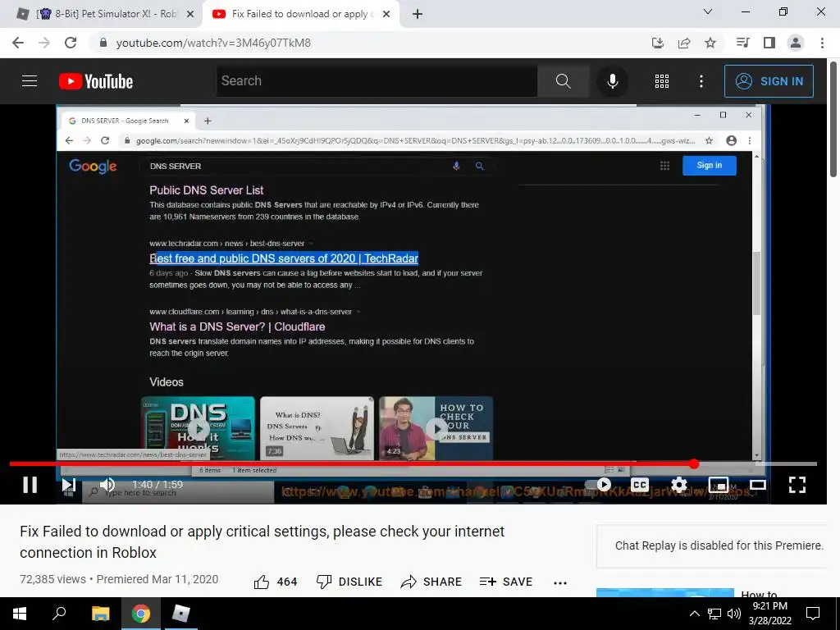Open system volume in tray

(734, 614)
